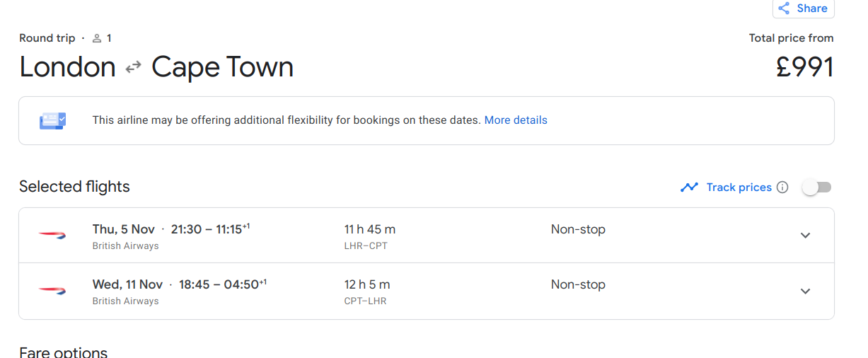The height and width of the screenshot is (358, 868).
Task: Click the Share icon
Action: point(784,8)
